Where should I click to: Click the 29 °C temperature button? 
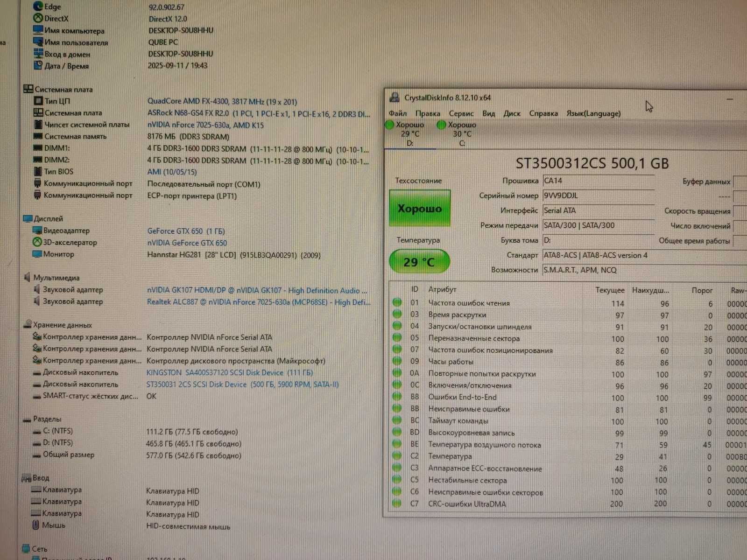pyautogui.click(x=419, y=262)
